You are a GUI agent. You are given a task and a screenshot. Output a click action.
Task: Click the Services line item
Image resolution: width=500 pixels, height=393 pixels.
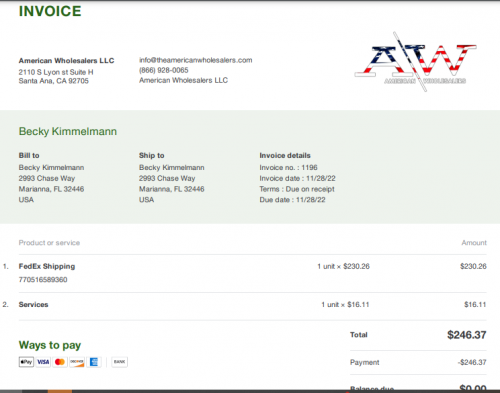[33, 305]
